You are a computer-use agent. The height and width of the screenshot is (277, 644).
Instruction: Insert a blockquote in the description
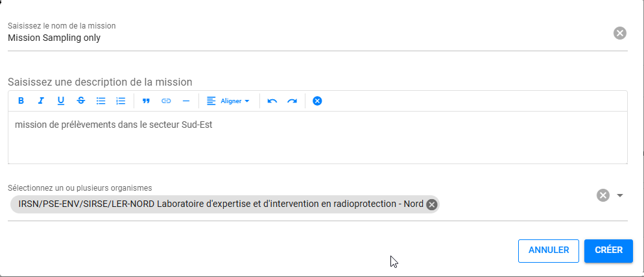click(146, 101)
